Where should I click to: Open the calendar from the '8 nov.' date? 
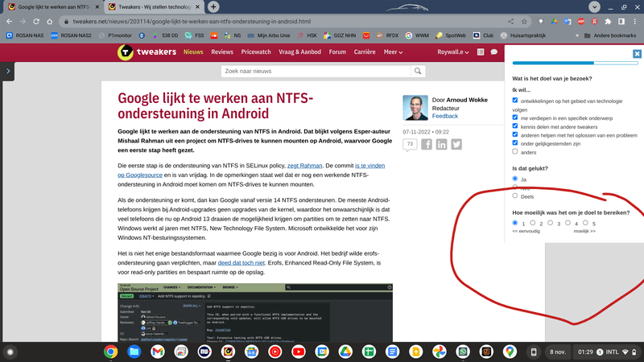click(558, 352)
